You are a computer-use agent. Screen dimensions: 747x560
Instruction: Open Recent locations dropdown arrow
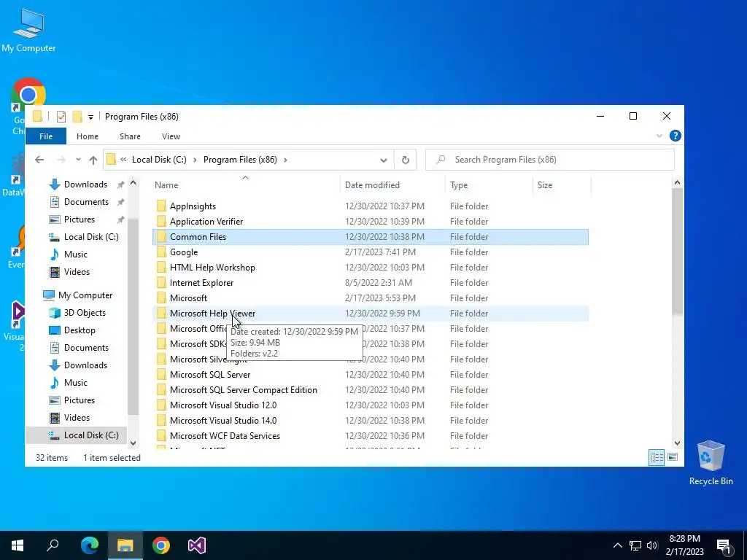78,160
